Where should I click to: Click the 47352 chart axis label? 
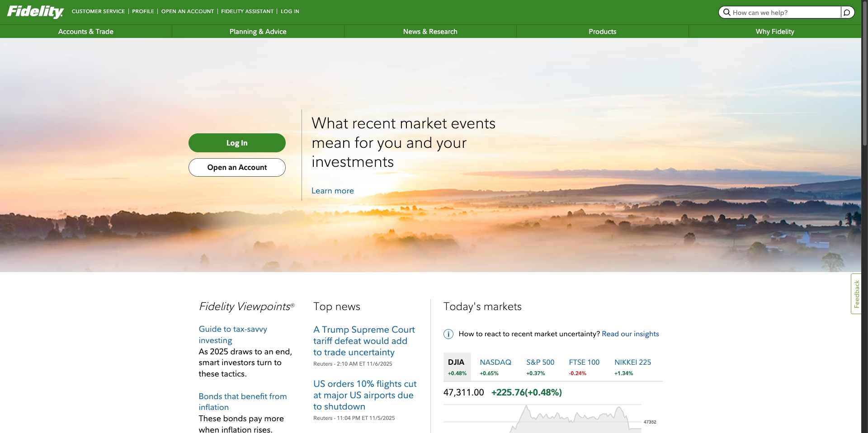pyautogui.click(x=650, y=422)
